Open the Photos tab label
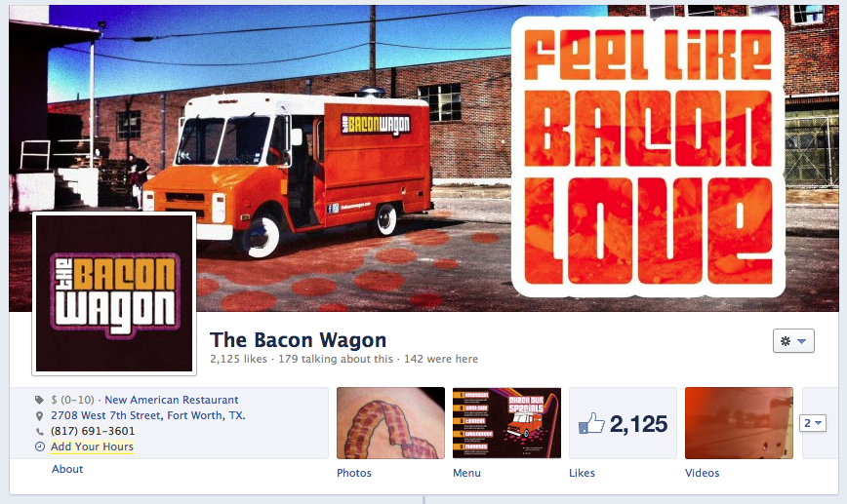847x504 pixels. coord(354,473)
